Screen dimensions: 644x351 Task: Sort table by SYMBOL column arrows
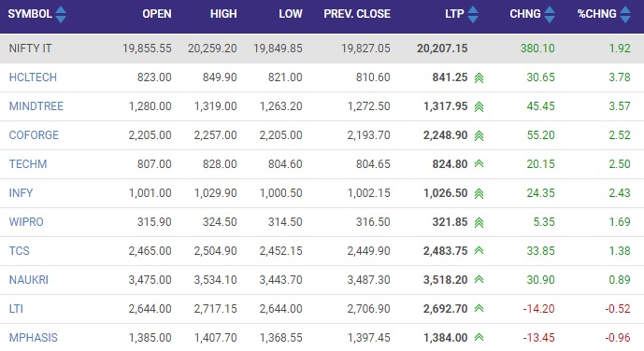click(61, 14)
